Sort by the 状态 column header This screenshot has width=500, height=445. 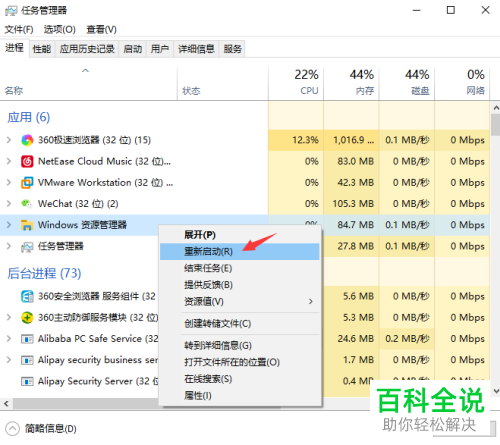tap(223, 83)
